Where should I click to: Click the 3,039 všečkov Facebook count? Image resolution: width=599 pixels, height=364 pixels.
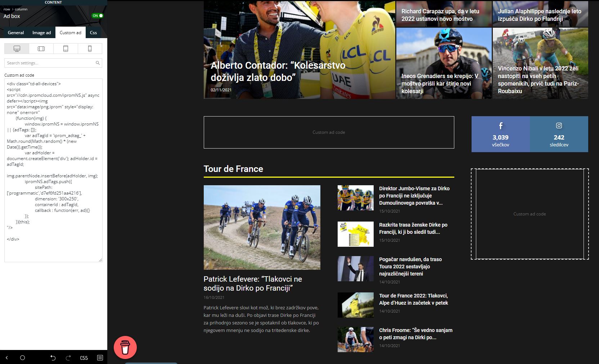click(501, 141)
